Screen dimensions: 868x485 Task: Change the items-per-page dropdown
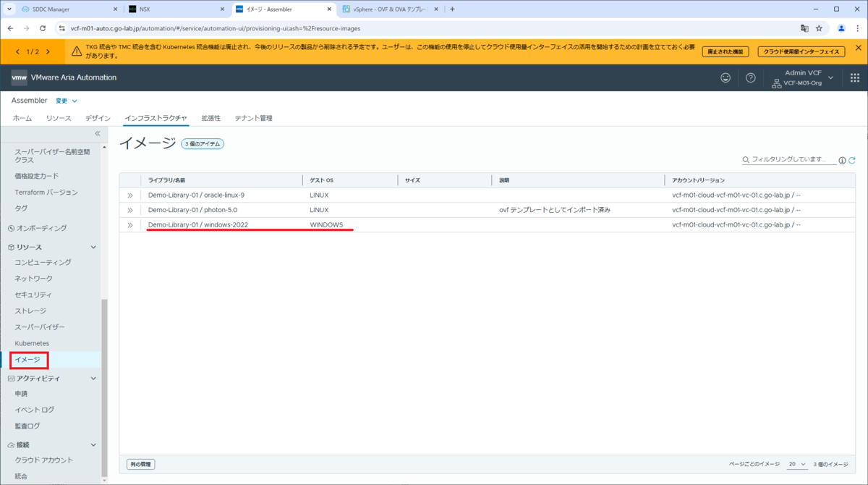pos(797,464)
